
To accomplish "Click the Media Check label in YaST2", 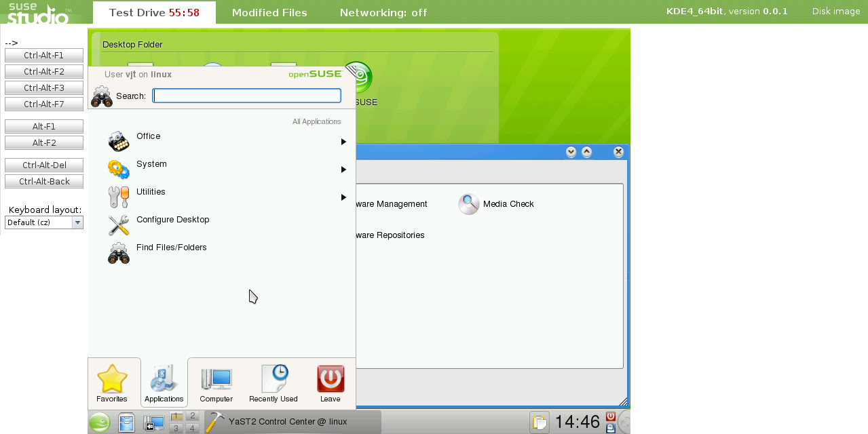I will [x=508, y=204].
